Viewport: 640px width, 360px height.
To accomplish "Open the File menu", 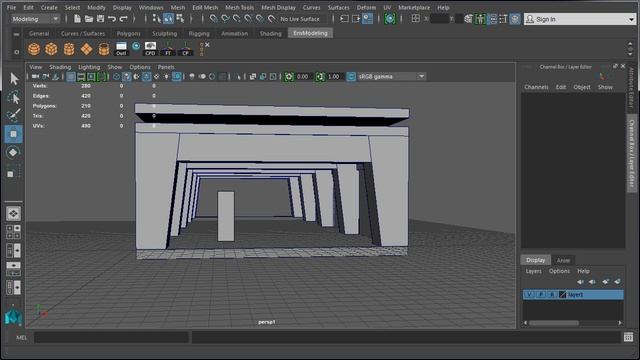I will (x=11, y=7).
